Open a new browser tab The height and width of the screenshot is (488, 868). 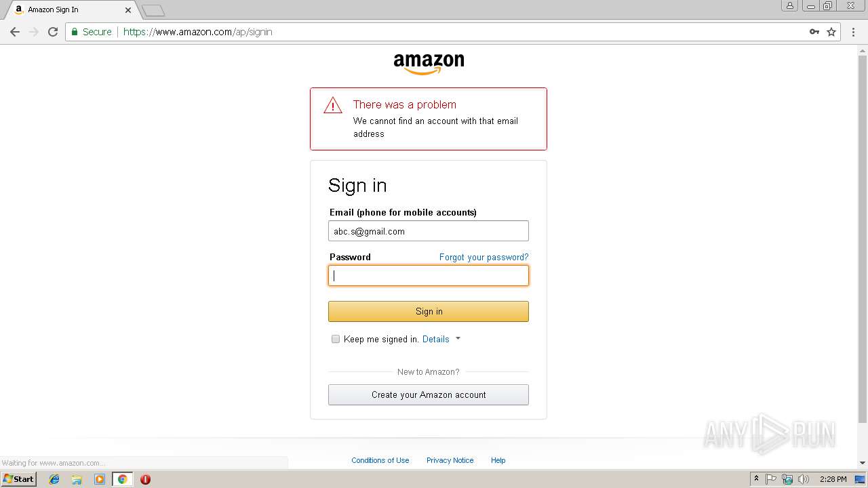point(153,10)
